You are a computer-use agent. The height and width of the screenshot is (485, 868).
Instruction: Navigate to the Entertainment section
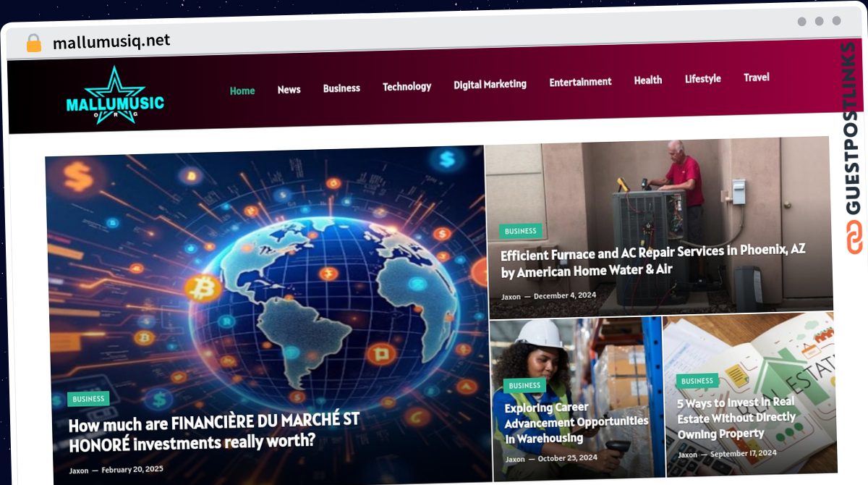[580, 82]
